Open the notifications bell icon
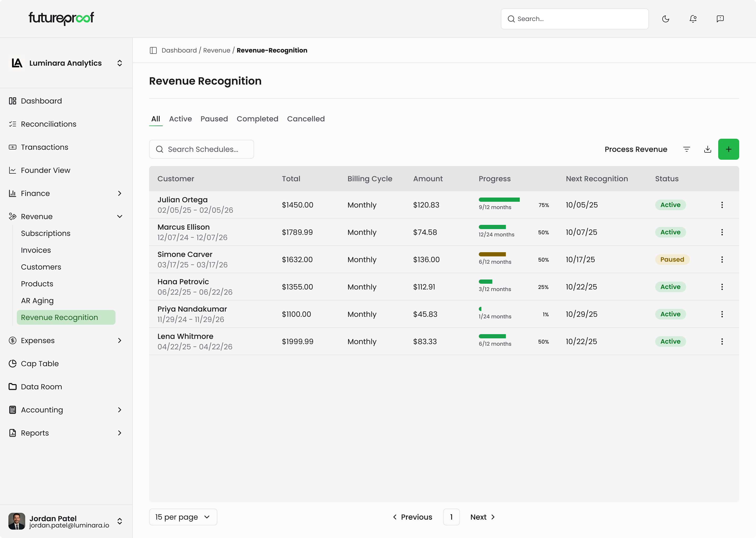 [x=693, y=19]
